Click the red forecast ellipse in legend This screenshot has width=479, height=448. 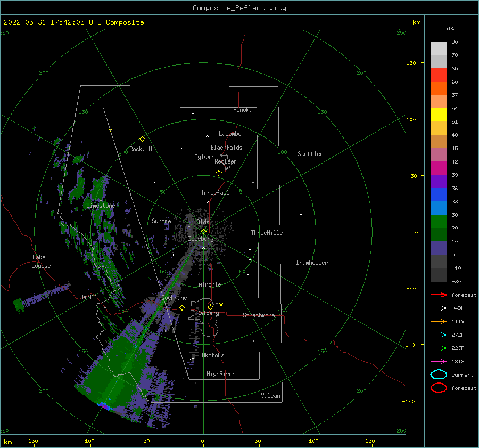click(439, 388)
